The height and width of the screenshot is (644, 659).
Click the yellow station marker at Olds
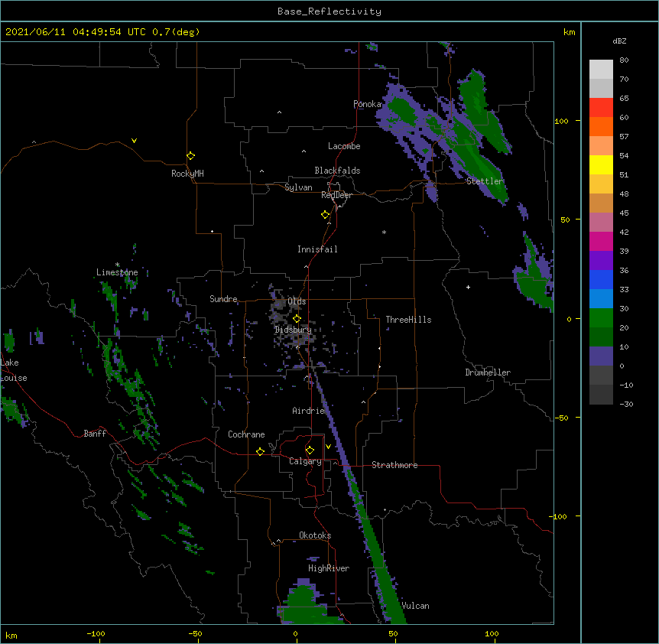[297, 319]
